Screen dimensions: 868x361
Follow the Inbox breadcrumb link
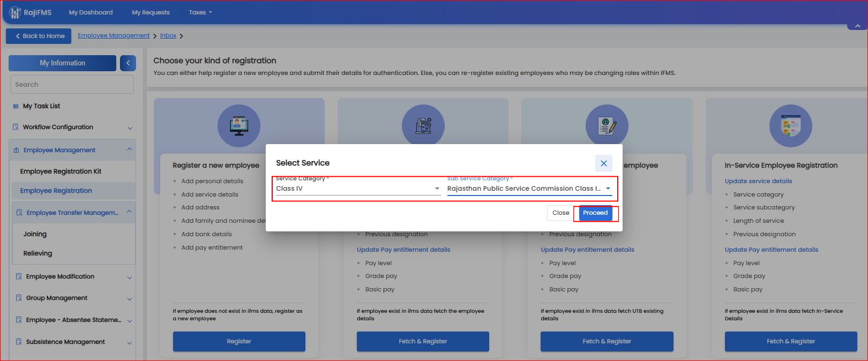point(168,35)
